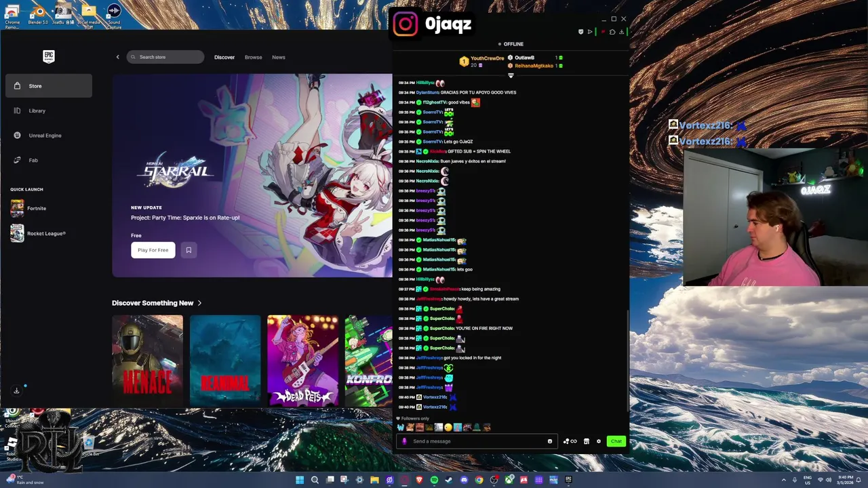Click the purple microphone icon in chat input
The image size is (868, 488).
pos(404,441)
